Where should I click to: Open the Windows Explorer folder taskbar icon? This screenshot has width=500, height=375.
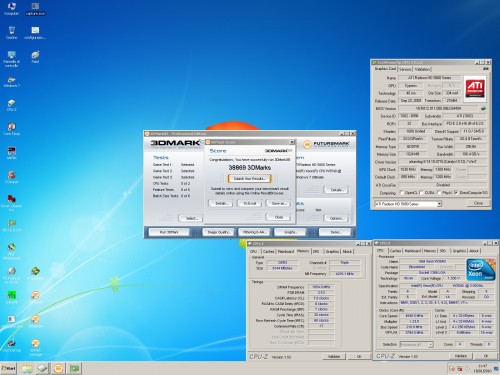pyautogui.click(x=27, y=368)
